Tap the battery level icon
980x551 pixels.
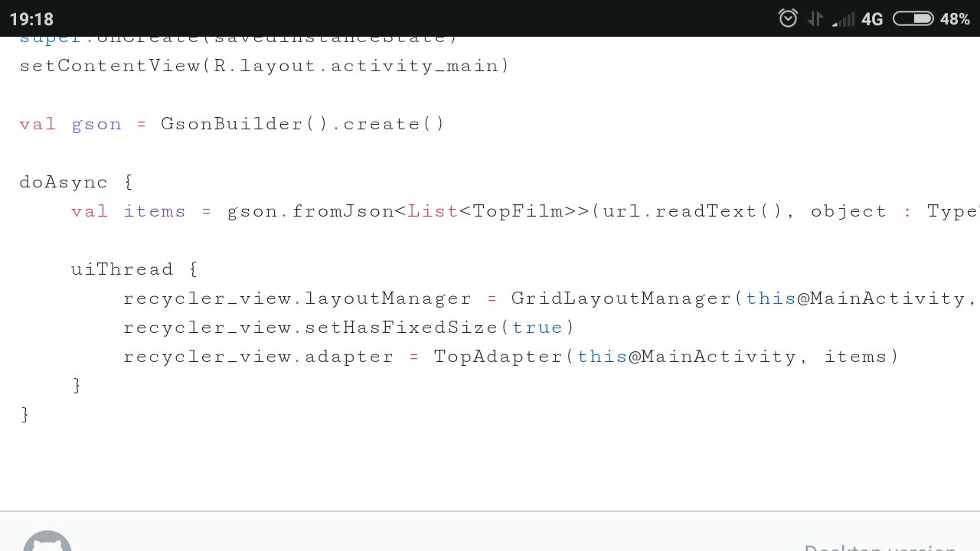pyautogui.click(x=913, y=18)
